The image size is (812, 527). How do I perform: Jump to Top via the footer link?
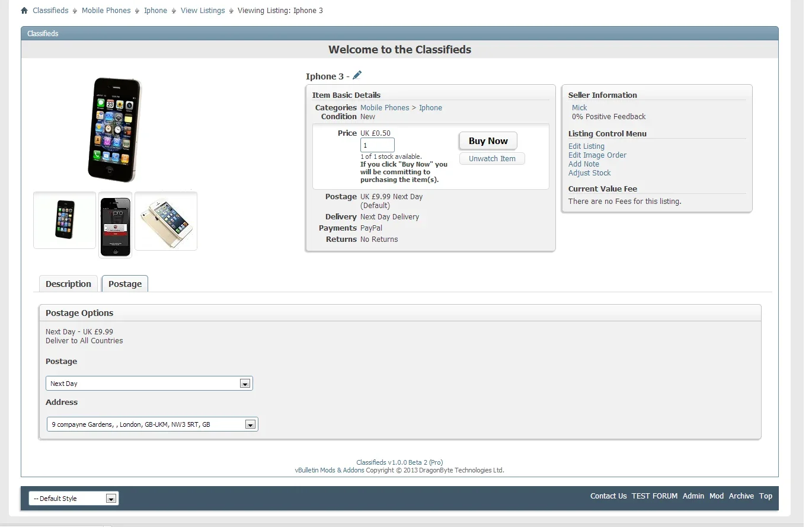click(x=766, y=496)
